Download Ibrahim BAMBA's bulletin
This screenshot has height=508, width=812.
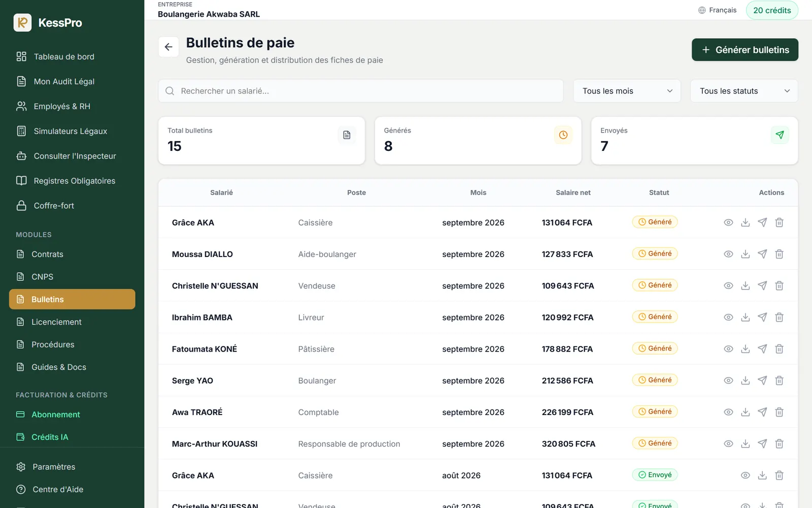[745, 317]
